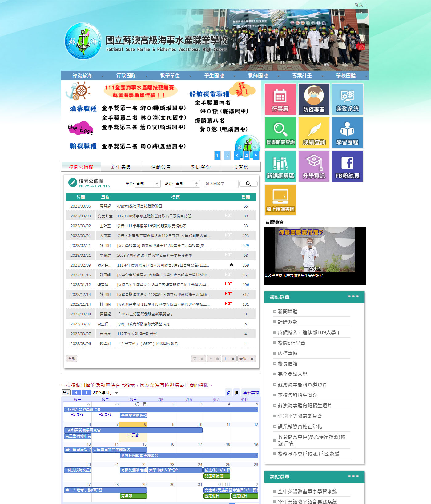Switch to the 獎助學金 tab
This screenshot has height=504, width=431.
click(x=201, y=167)
